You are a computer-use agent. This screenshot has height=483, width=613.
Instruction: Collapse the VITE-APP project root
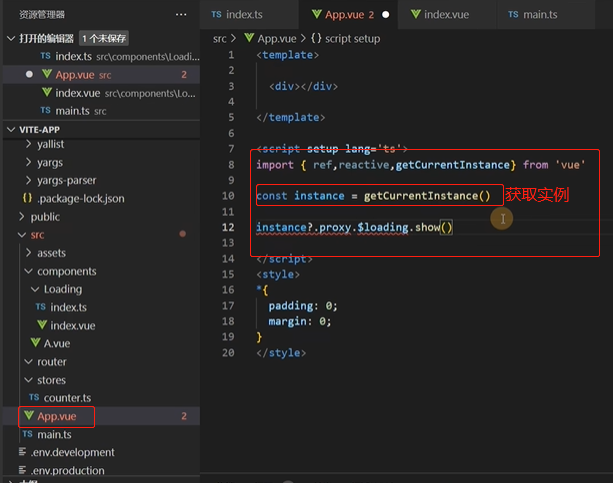click(11, 129)
